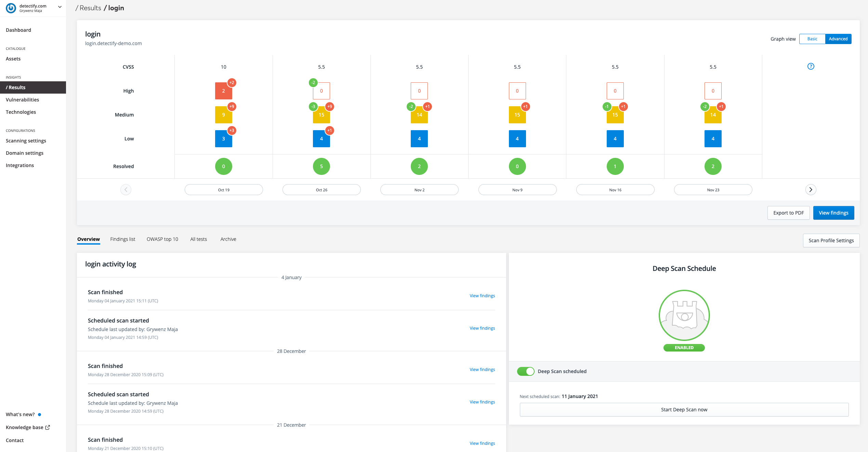Image resolution: width=868 pixels, height=452 pixels.
Task: Switch graph view to Advanced
Action: (838, 39)
